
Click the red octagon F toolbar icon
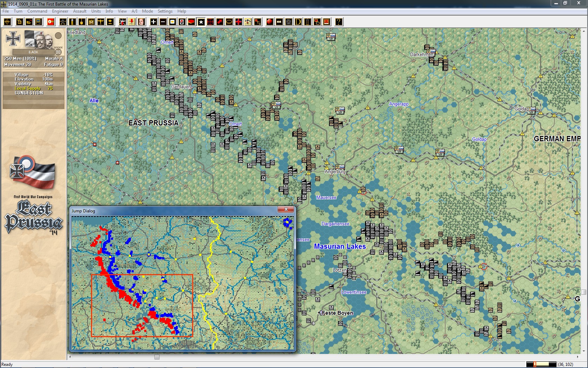click(270, 22)
